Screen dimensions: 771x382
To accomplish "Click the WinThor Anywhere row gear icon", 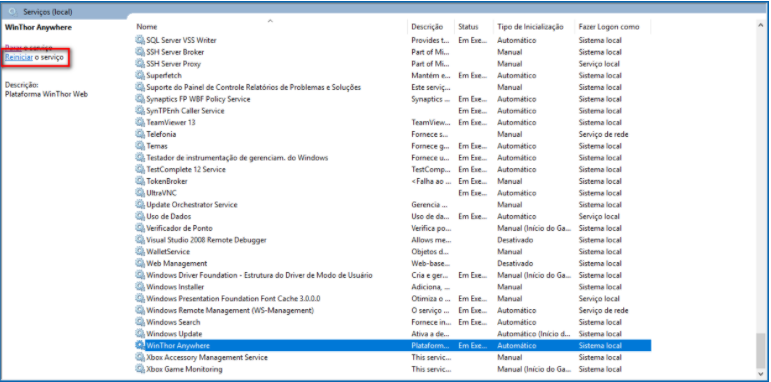I will 140,346.
